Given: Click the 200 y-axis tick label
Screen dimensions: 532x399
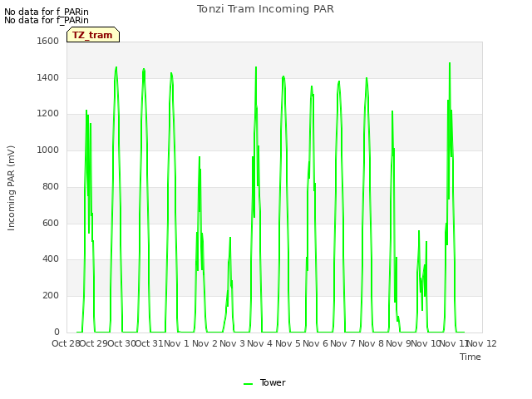Looking at the screenshot, I should (51, 296).
